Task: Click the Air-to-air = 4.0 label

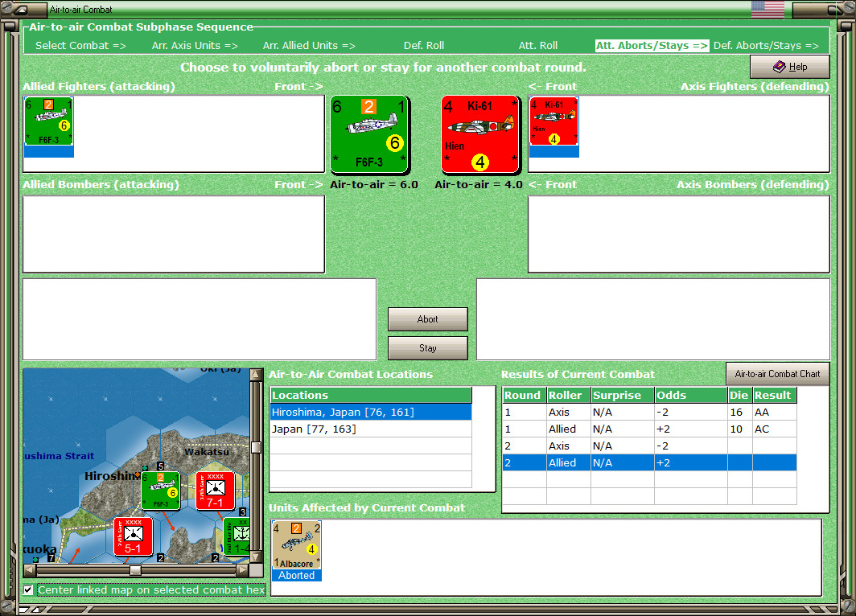Action: pyautogui.click(x=478, y=184)
